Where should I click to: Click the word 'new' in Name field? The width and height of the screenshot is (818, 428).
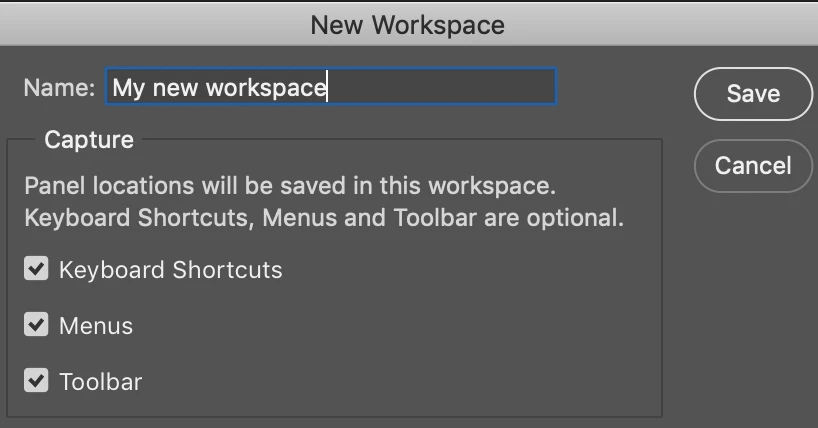click(175, 88)
